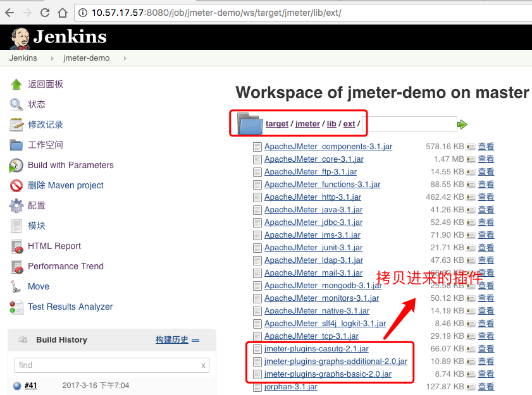
Task: Open ext directory path link
Action: (x=349, y=124)
